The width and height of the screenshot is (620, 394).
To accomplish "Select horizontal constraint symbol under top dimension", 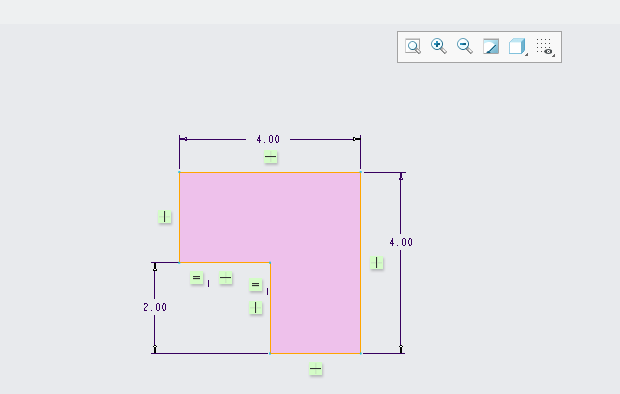I will click(x=271, y=157).
